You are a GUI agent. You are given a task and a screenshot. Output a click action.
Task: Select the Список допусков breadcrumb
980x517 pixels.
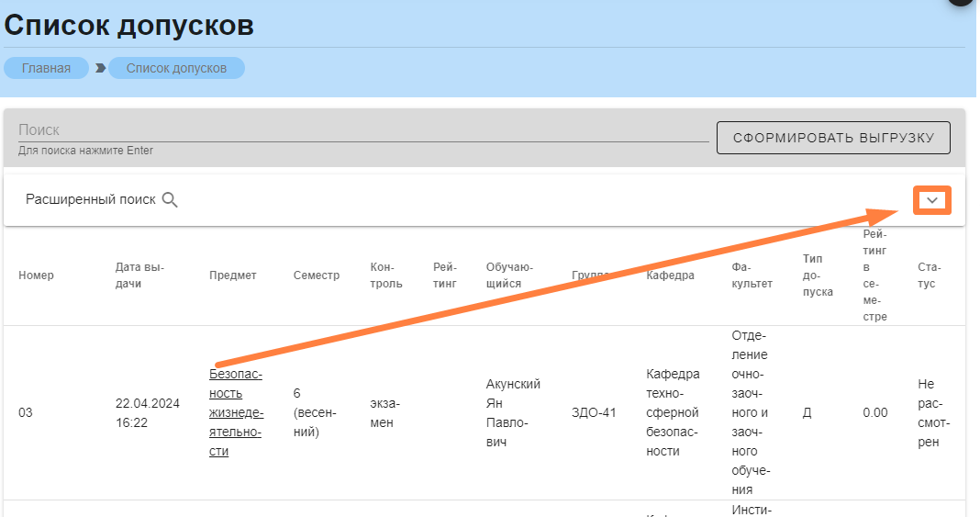[176, 68]
